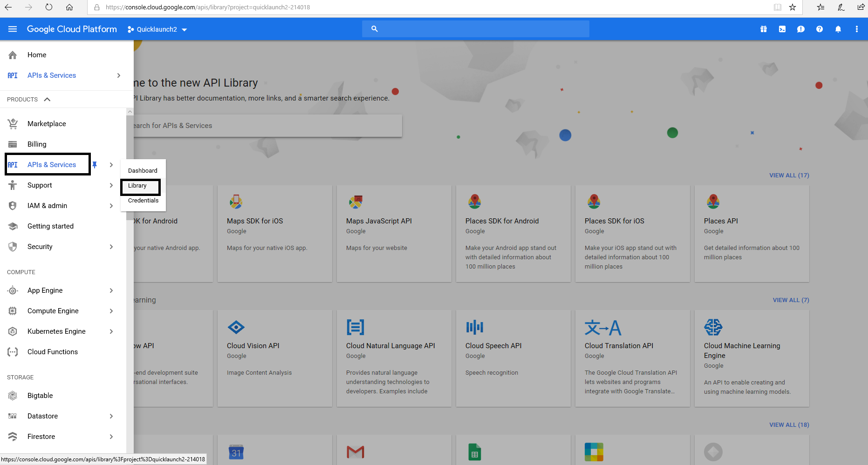The height and width of the screenshot is (465, 868).
Task: Collapse the PRODUCTS section chevron
Action: point(47,99)
